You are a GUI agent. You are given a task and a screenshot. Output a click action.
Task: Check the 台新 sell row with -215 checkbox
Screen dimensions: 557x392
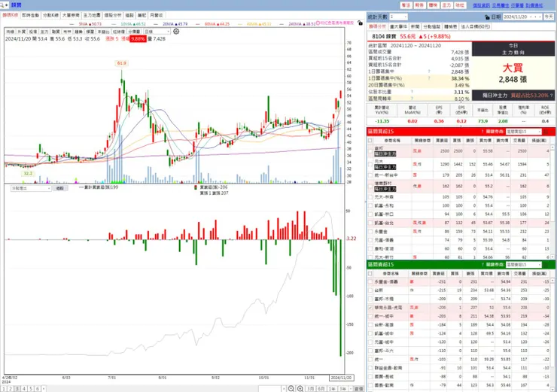coord(370,290)
